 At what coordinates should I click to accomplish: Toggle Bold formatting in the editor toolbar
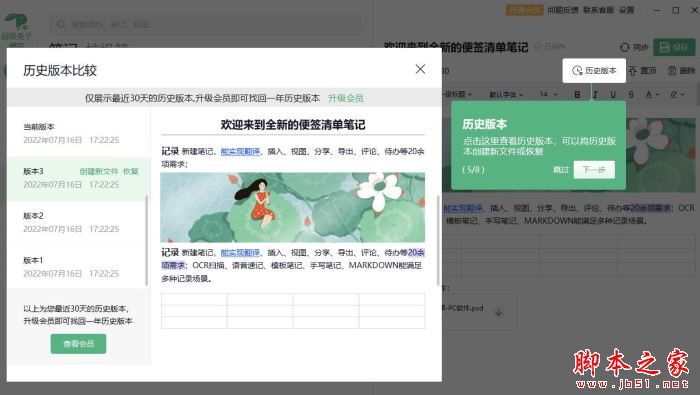(577, 95)
